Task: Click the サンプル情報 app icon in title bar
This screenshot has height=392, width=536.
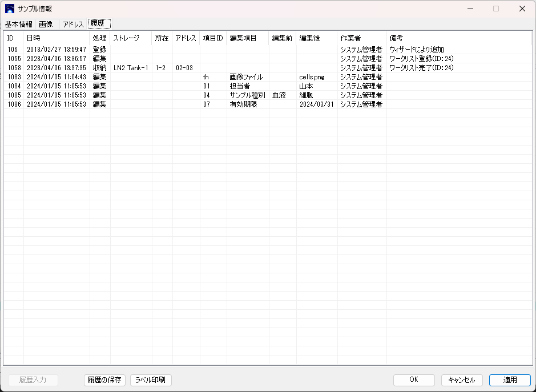Action: point(10,9)
